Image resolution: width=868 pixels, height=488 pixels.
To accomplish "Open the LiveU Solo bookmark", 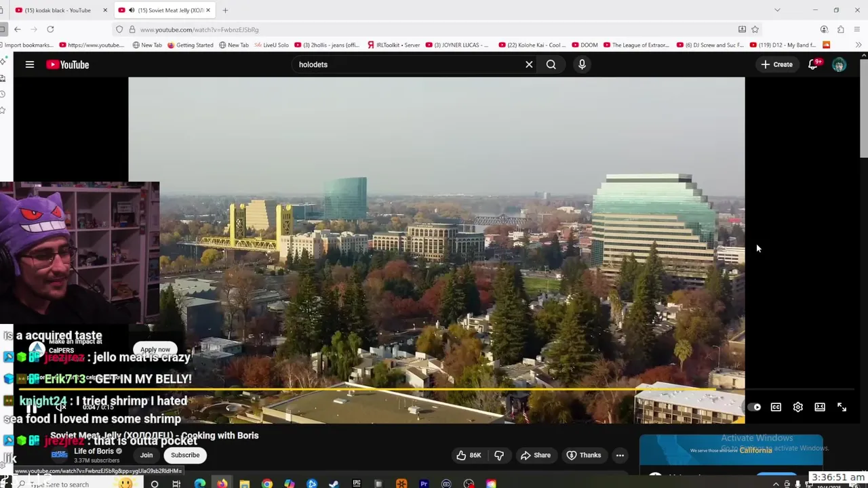I will point(271,45).
